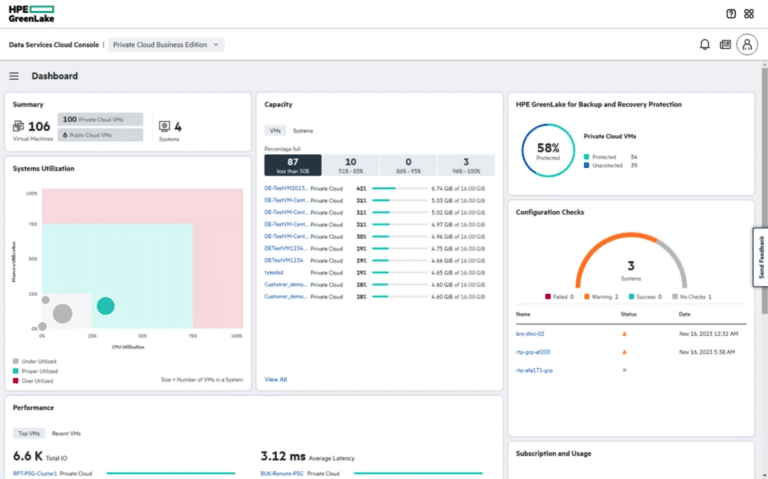This screenshot has height=479, width=768.
Task: Click the 58% Protected donut chart
Action: tap(548, 150)
